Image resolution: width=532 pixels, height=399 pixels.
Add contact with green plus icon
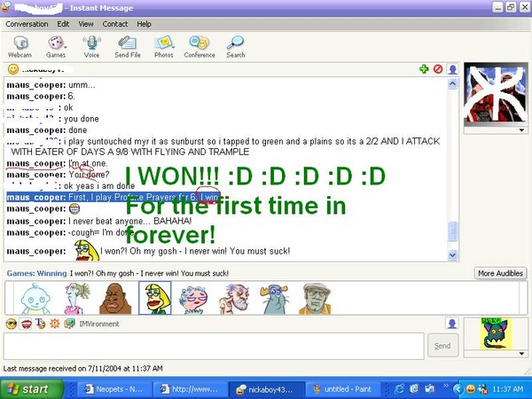coord(424,69)
